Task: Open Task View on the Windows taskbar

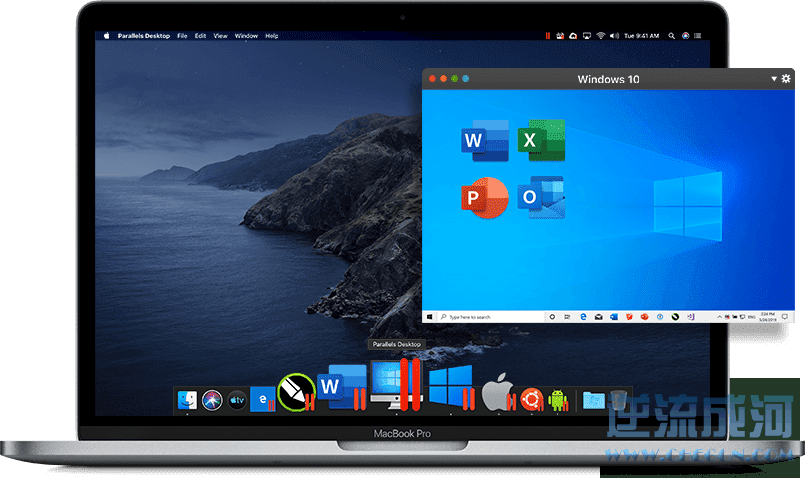Action: click(567, 317)
